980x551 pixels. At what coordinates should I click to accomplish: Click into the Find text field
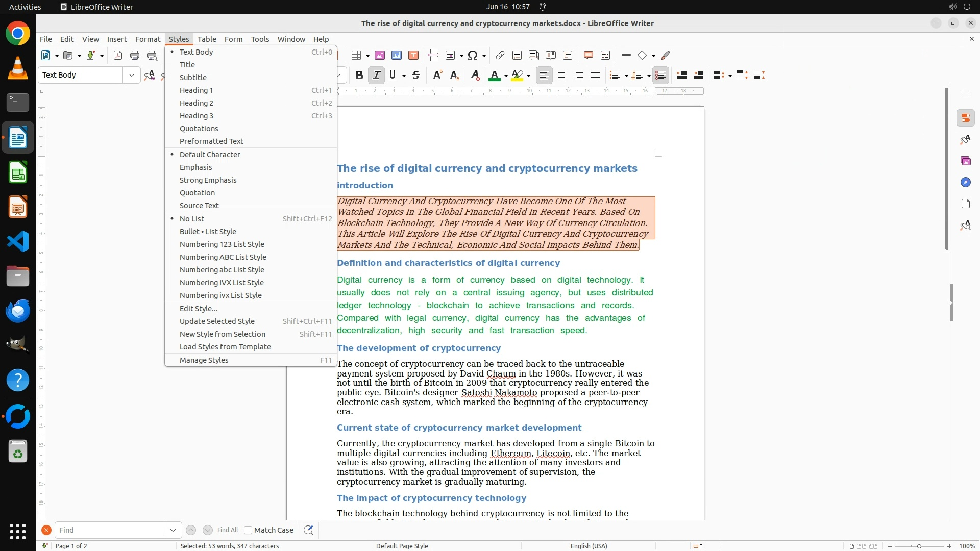coord(109,530)
